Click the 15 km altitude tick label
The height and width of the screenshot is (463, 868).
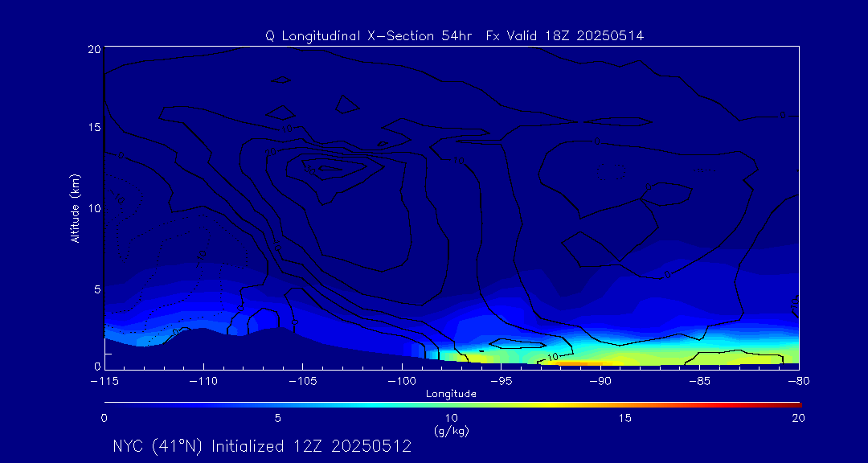point(92,128)
